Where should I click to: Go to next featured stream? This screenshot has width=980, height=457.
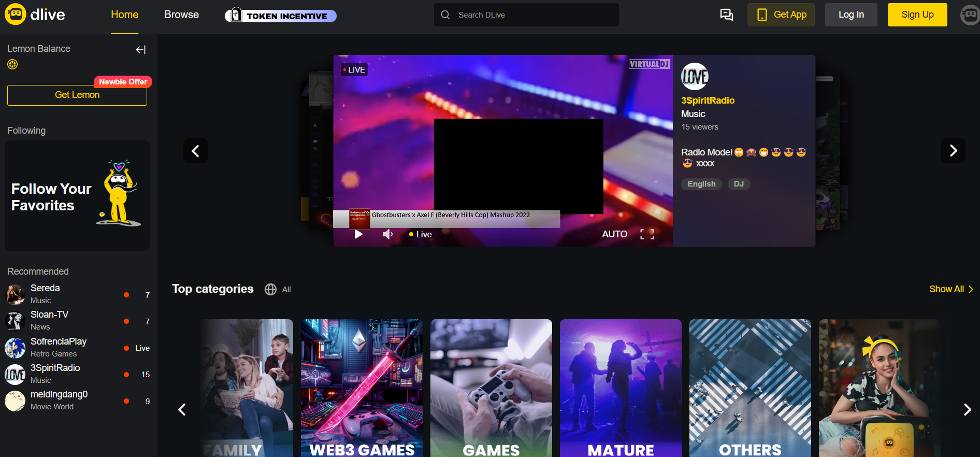tap(953, 151)
